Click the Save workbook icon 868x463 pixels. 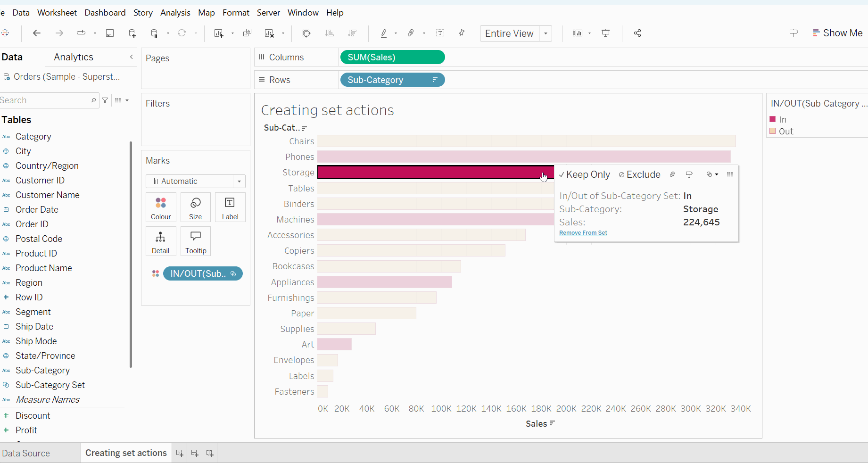point(110,33)
